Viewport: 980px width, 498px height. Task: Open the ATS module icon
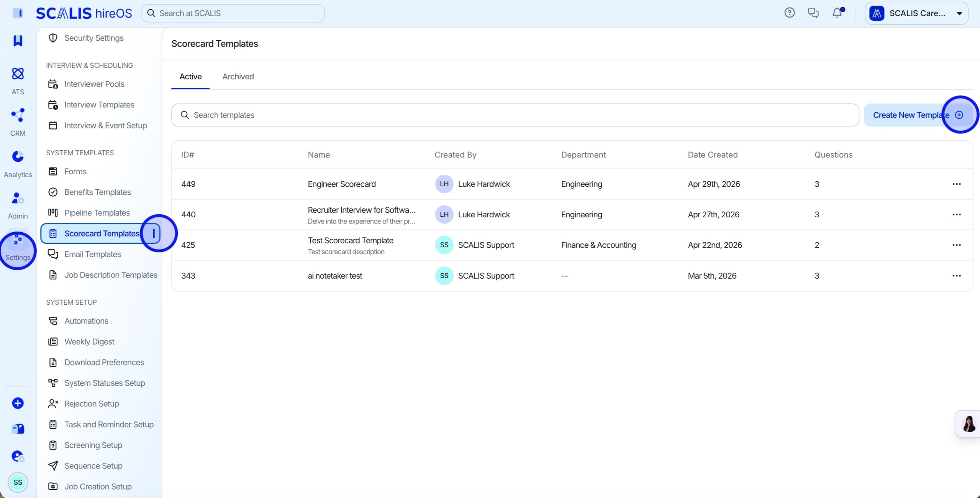tap(18, 74)
